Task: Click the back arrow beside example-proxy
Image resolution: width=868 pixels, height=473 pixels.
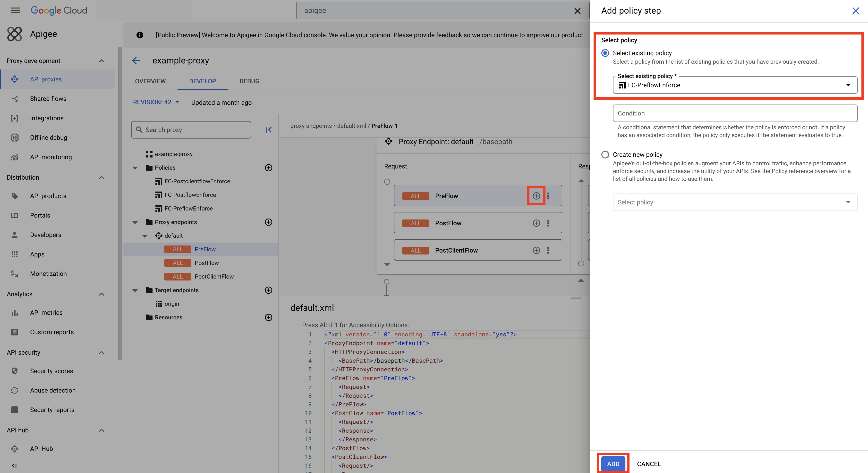Action: click(136, 60)
